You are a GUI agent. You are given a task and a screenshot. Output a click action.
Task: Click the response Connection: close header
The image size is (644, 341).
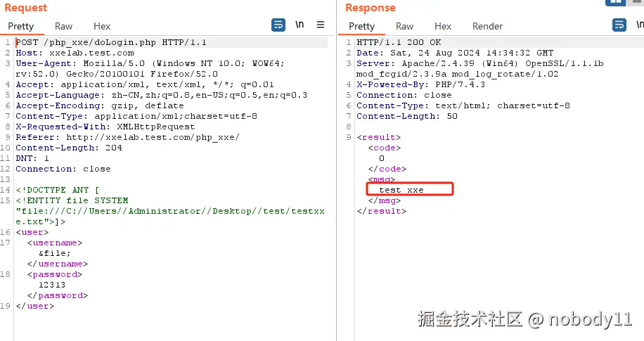click(404, 96)
